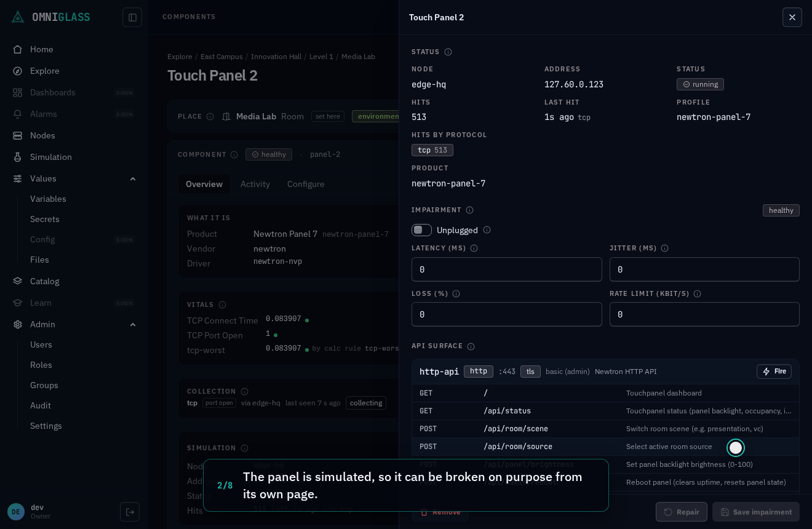Click the sign-out icon beside dev
Image resolution: width=812 pixels, height=529 pixels.
click(130, 512)
